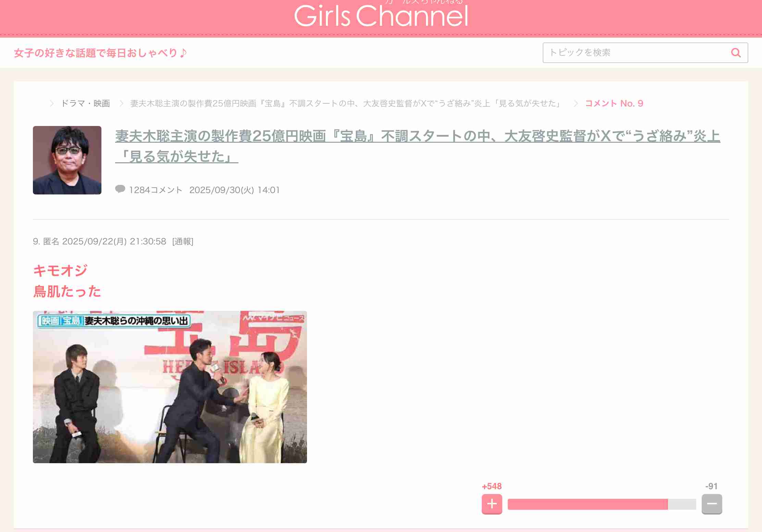Click the +548 positive vote count
The height and width of the screenshot is (532, 762).
pyautogui.click(x=492, y=486)
